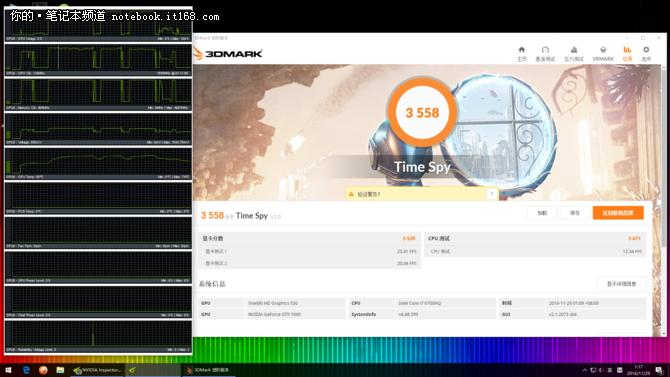
Task: Open the Stress Test icon
Action: 574,53
